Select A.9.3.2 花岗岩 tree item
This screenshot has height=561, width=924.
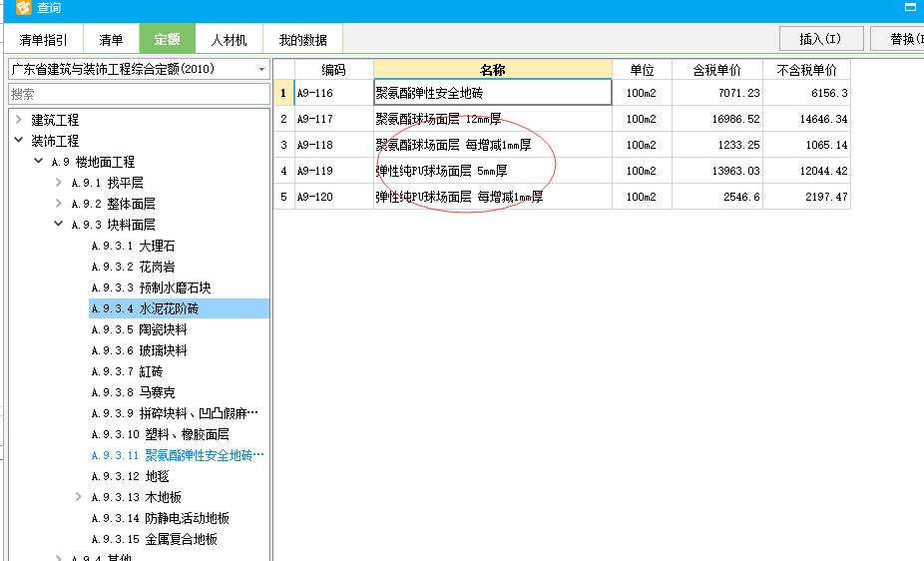coord(133,267)
